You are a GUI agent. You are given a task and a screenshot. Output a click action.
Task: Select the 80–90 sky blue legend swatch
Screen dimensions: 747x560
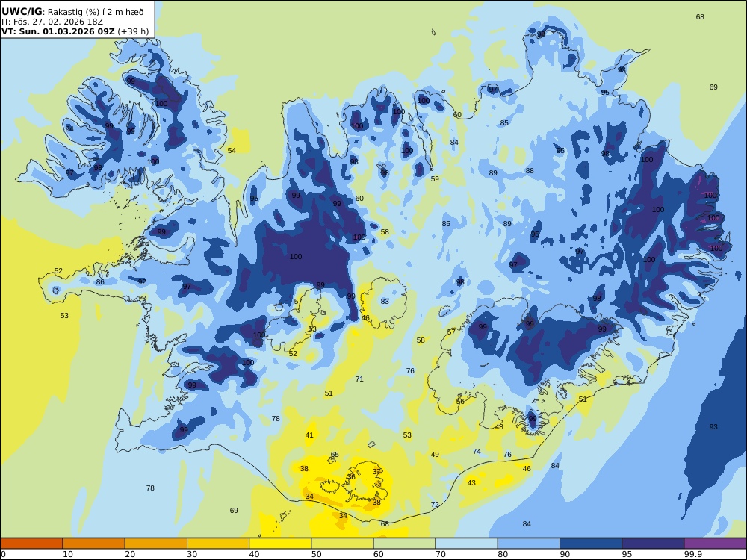pyautogui.click(x=529, y=544)
